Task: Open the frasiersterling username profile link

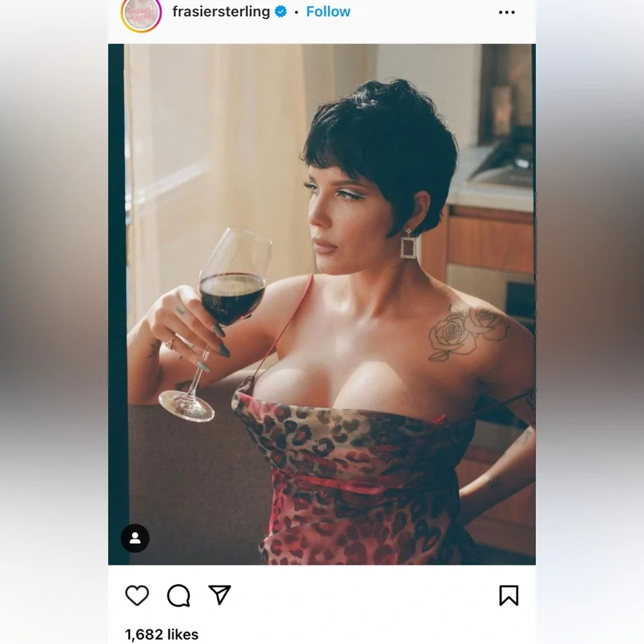Action: (x=221, y=12)
